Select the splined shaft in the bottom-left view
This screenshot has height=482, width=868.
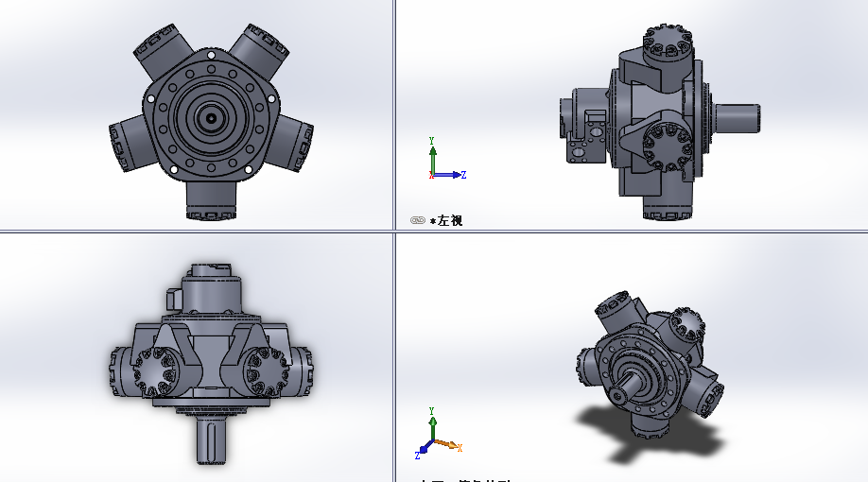pyautogui.click(x=211, y=441)
